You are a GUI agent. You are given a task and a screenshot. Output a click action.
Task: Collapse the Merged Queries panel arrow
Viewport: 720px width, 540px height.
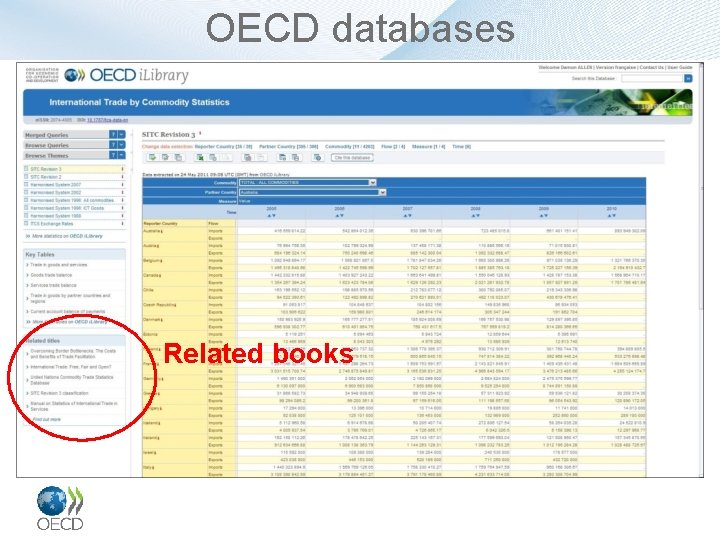tap(121, 135)
